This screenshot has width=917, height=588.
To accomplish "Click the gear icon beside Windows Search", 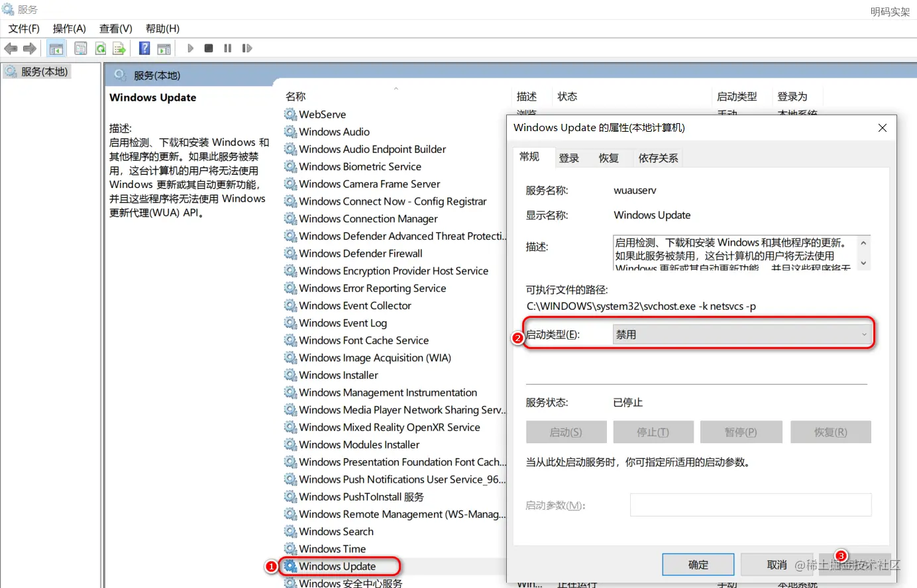I will 290,531.
